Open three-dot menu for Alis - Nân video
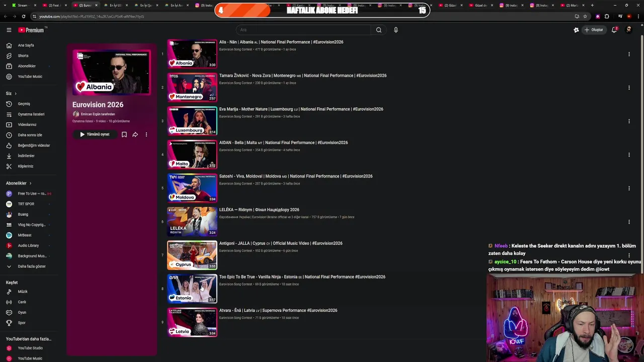The height and width of the screenshot is (362, 644). 629,54
